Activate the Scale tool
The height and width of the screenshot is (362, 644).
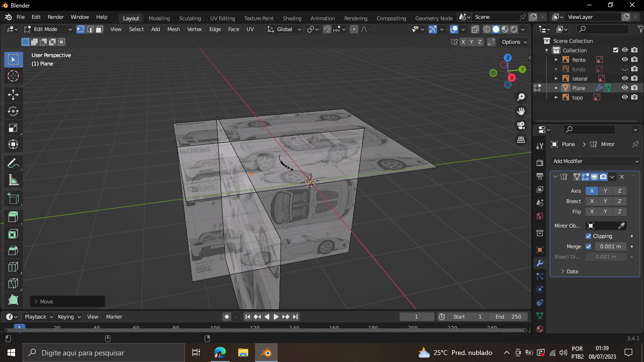click(x=13, y=128)
